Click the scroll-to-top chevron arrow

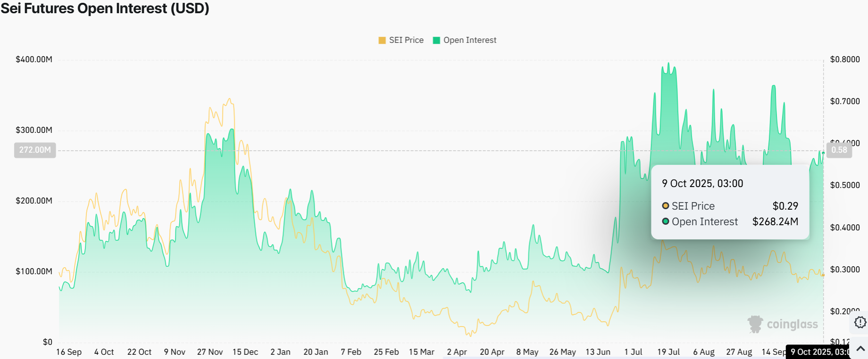[860, 349]
